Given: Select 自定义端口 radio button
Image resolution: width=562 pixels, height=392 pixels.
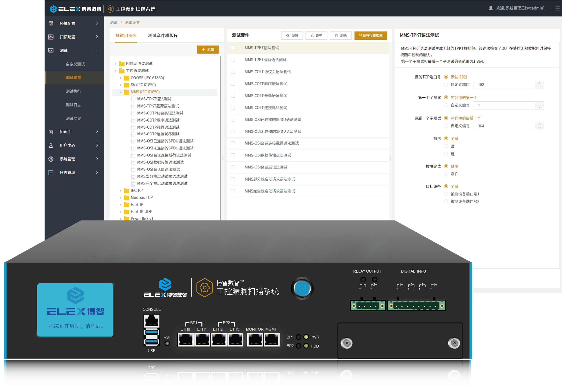Looking at the screenshot, I should pos(446,85).
